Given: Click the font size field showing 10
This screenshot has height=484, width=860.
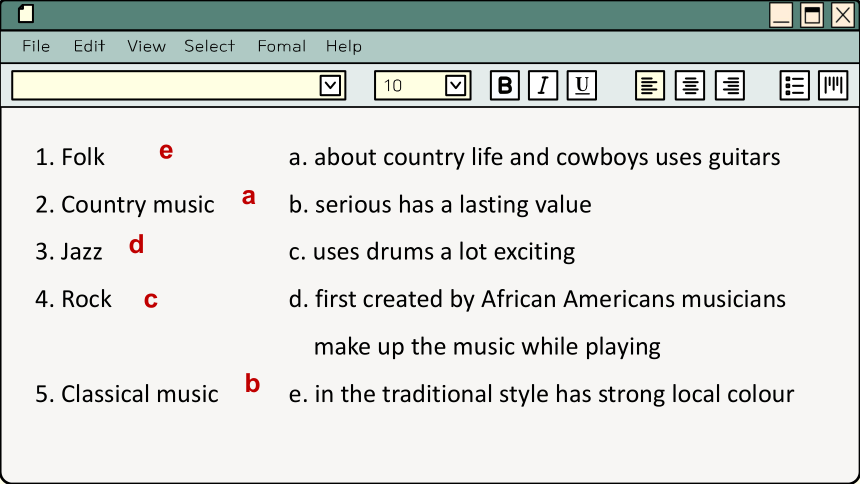Looking at the screenshot, I should click(409, 86).
